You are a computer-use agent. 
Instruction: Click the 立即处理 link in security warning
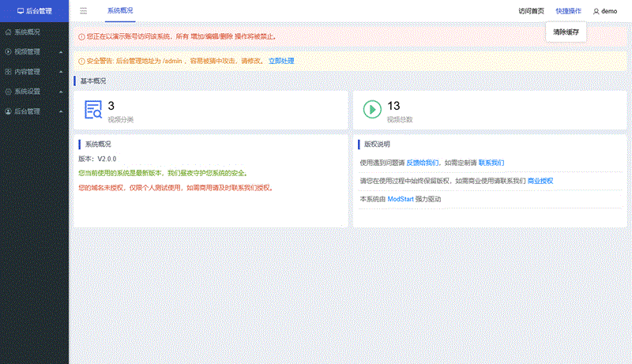coord(281,61)
